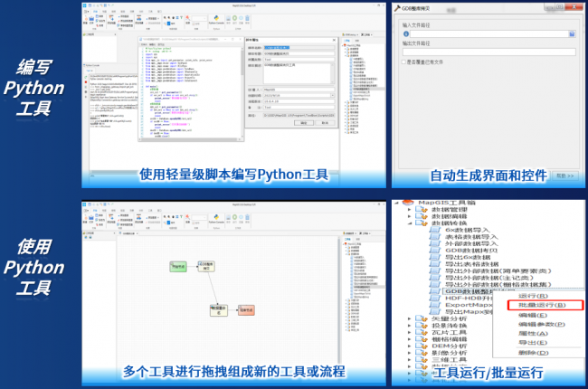Select the GDB数据拷贝 tree item
588x389 pixels.
click(x=471, y=251)
